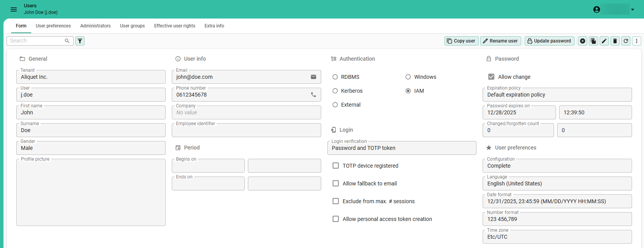Viewport: 644px width, 248px height.
Task: Open the account dropdown arrow at top right
Action: pos(632,10)
